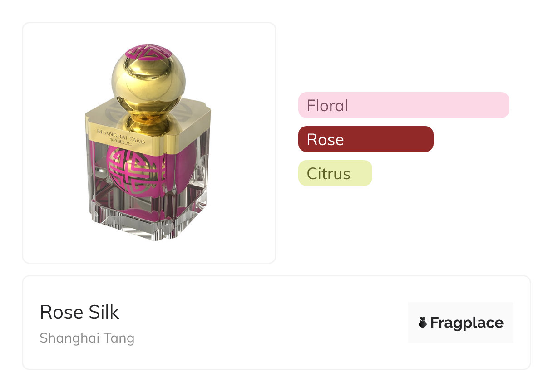Select the dark red Rose accord bar

(x=365, y=139)
